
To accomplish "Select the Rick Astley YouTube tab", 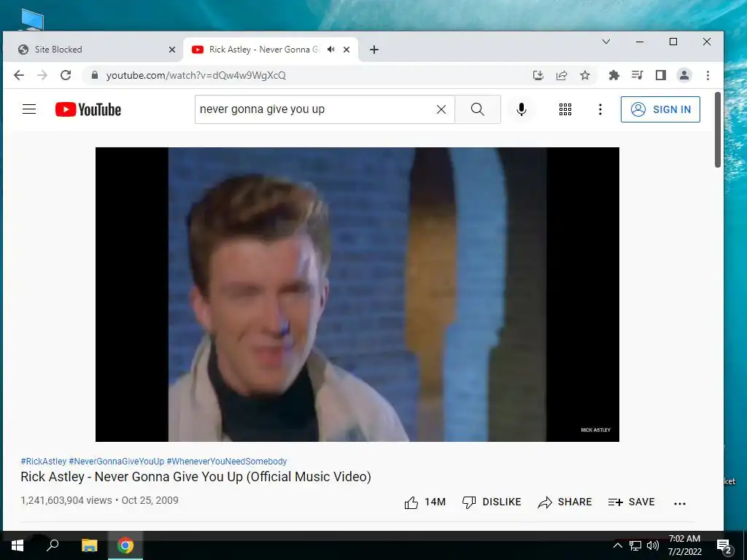I will point(270,50).
